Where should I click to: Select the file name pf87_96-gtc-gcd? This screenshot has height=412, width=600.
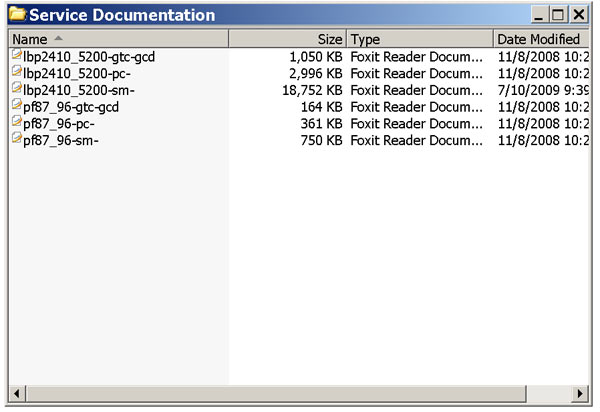point(71,107)
